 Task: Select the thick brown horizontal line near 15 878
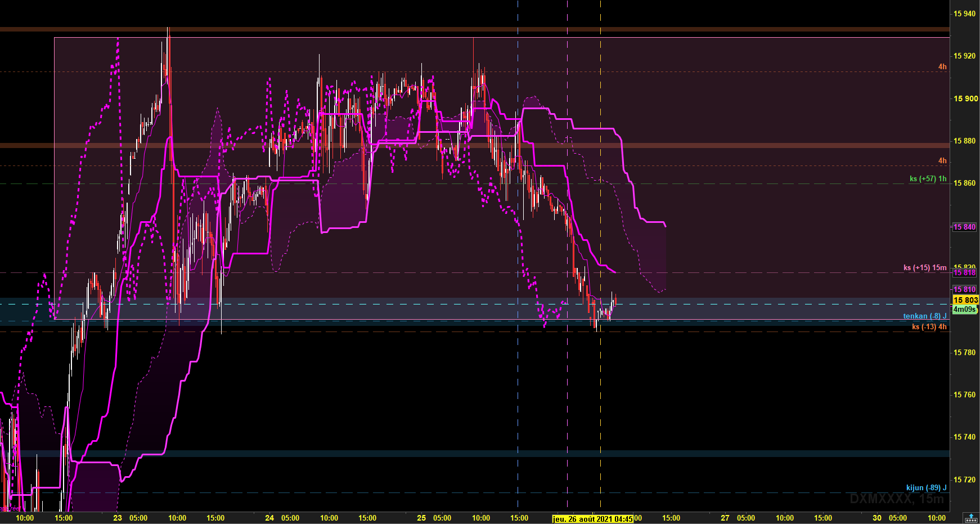475,145
